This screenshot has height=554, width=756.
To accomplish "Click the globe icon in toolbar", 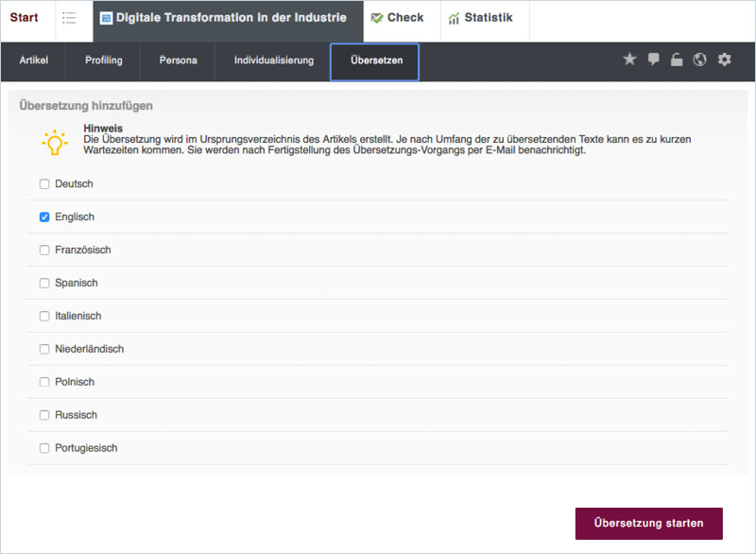I will 700,60.
